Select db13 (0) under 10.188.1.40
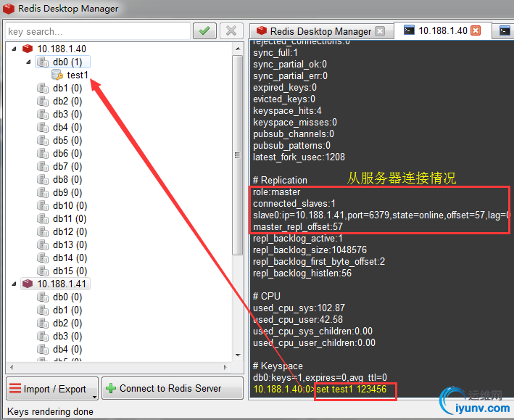The image size is (514, 420). (70, 245)
